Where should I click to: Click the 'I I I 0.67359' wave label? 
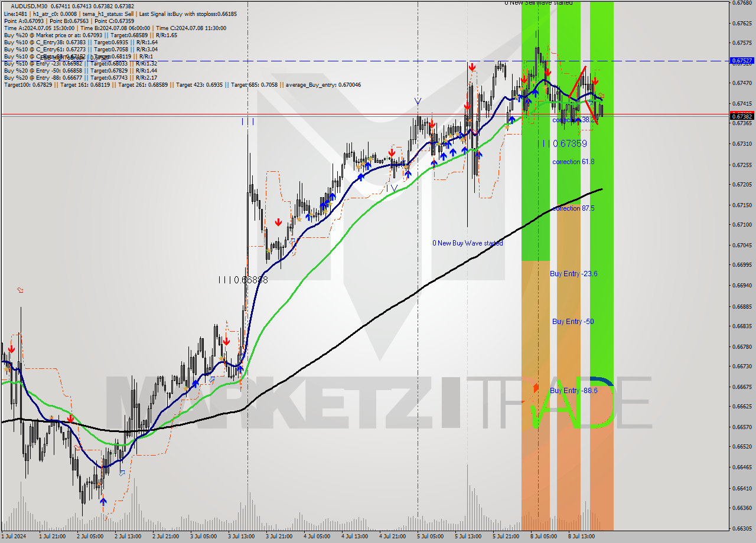tap(562, 143)
